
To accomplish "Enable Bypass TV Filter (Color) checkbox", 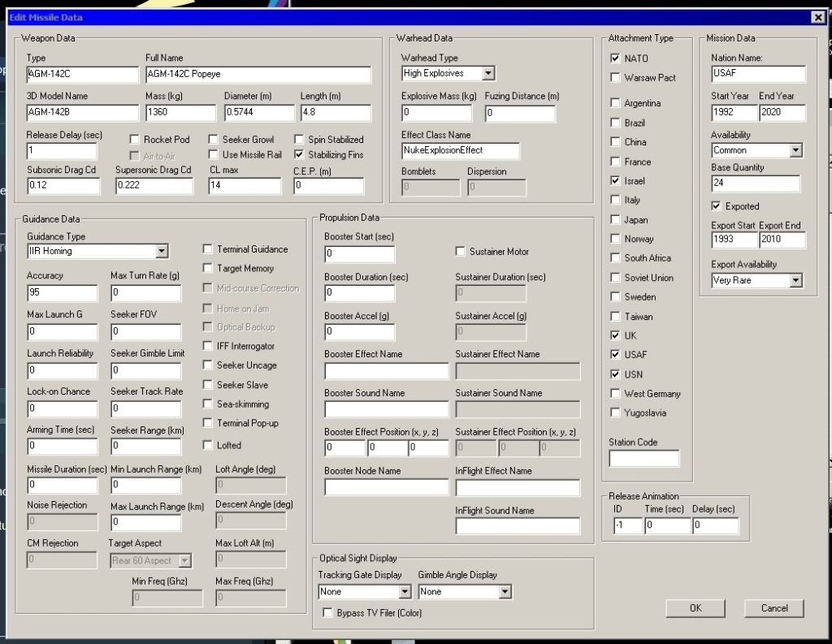I will click(x=327, y=612).
